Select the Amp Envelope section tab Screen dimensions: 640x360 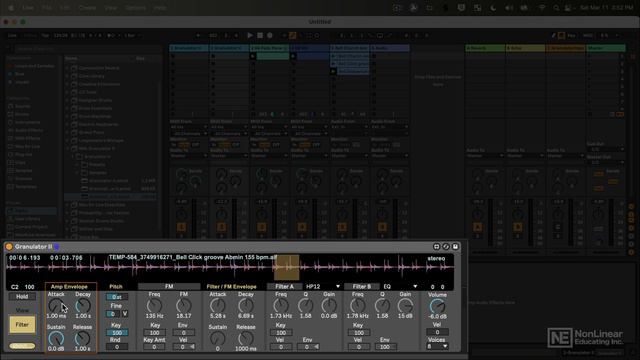pos(69,287)
